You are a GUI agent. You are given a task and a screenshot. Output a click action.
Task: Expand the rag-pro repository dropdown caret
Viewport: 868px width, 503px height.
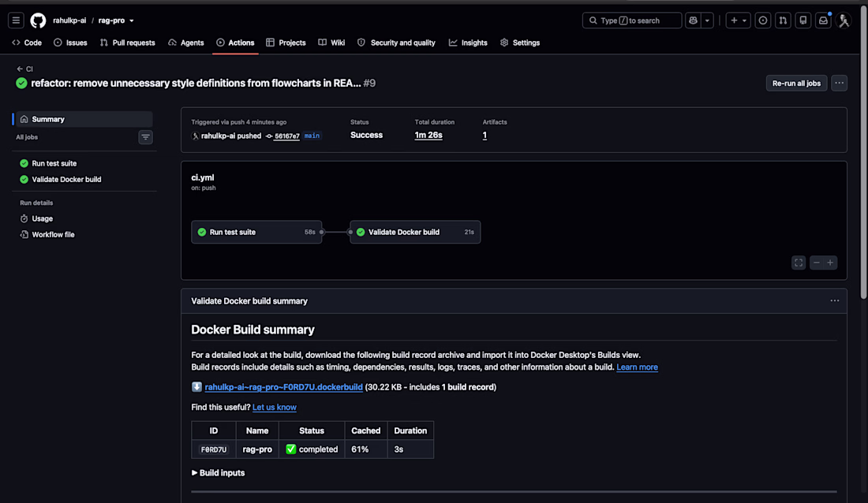click(132, 20)
